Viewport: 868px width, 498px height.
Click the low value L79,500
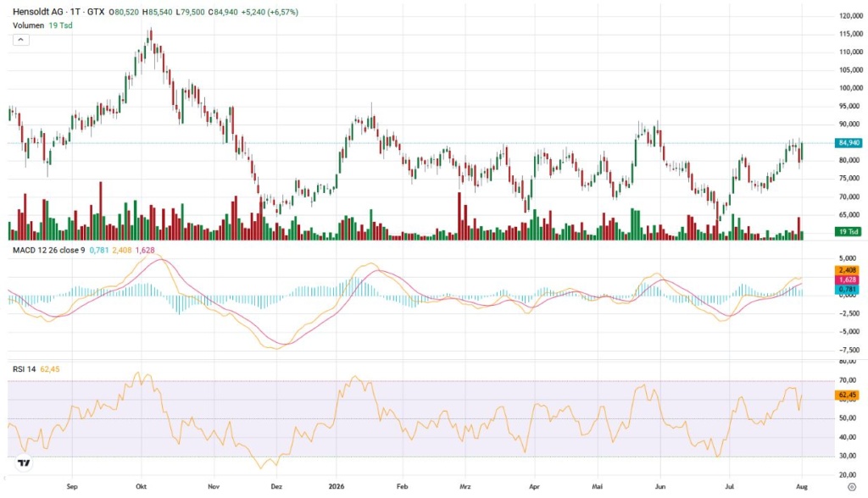pos(191,12)
